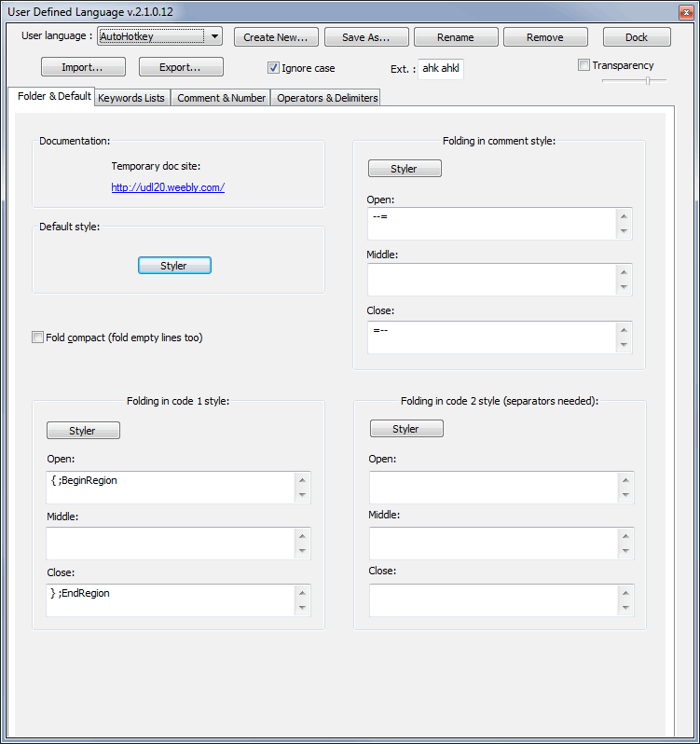Click the Transparency slider handle
Screen dimensions: 700x744
pos(648,81)
